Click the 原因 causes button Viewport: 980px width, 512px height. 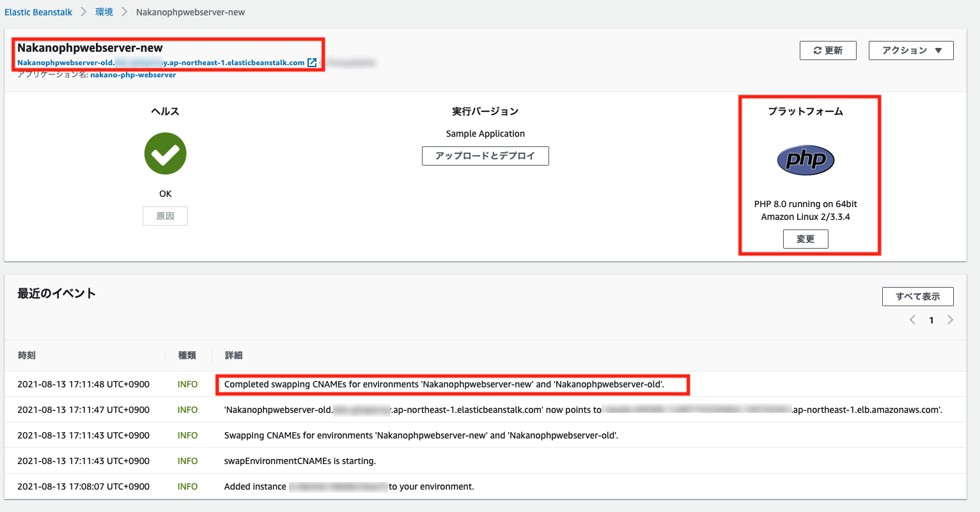165,216
